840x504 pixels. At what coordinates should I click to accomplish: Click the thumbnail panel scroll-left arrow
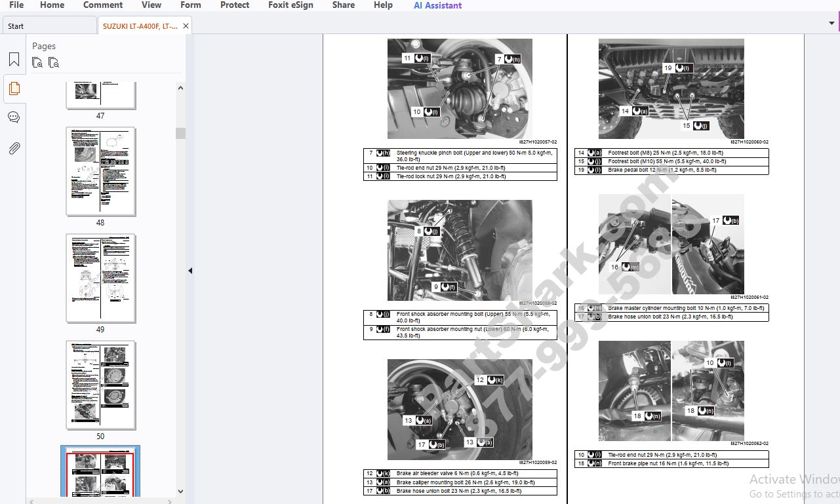point(33,501)
